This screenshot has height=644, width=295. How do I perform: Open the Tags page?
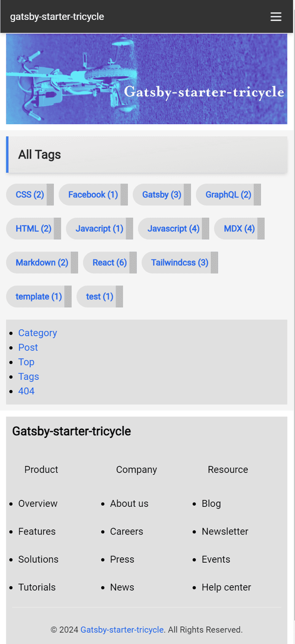tap(28, 377)
